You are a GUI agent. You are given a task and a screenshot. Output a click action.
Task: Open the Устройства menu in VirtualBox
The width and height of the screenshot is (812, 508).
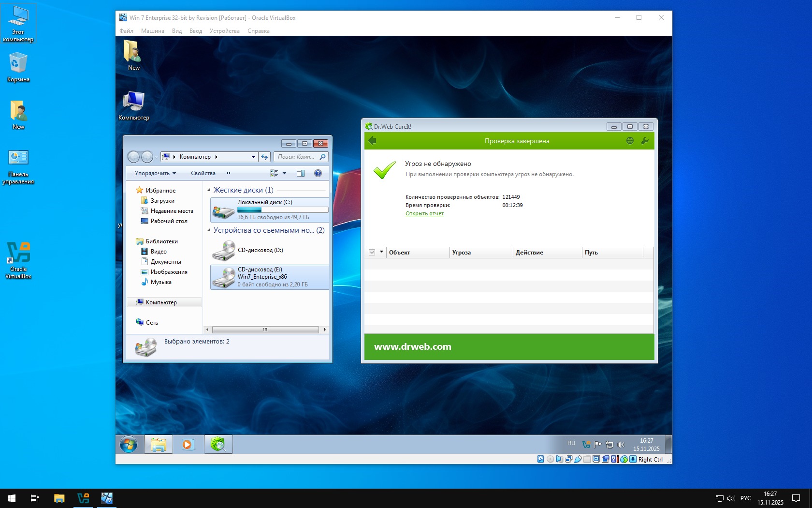[x=224, y=31]
